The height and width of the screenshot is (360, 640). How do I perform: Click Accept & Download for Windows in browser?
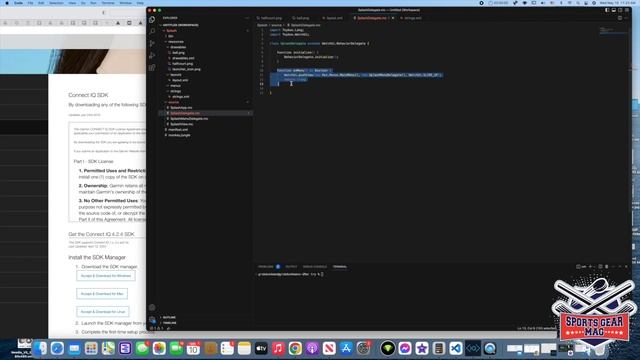pyautogui.click(x=106, y=276)
